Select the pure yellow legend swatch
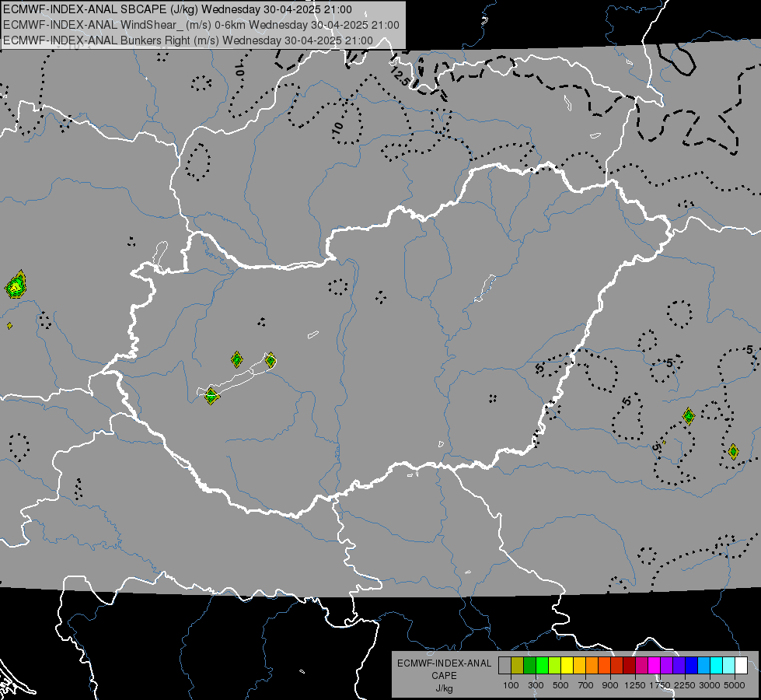 coord(567,666)
